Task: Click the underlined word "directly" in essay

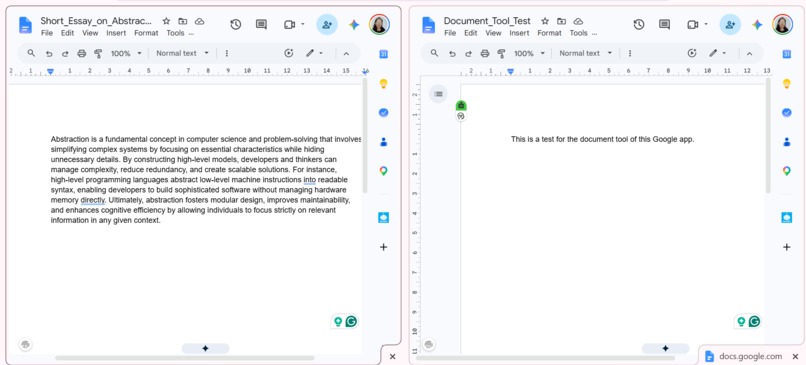Action: [x=93, y=199]
